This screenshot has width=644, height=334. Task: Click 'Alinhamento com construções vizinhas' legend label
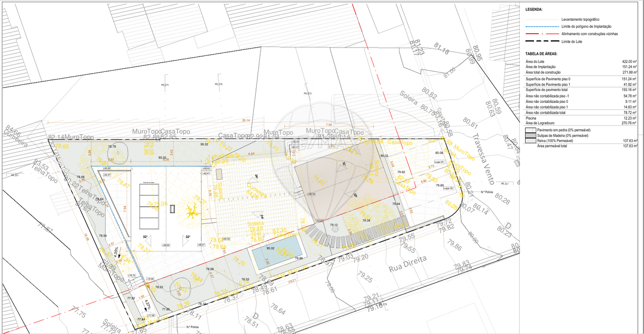click(x=589, y=34)
